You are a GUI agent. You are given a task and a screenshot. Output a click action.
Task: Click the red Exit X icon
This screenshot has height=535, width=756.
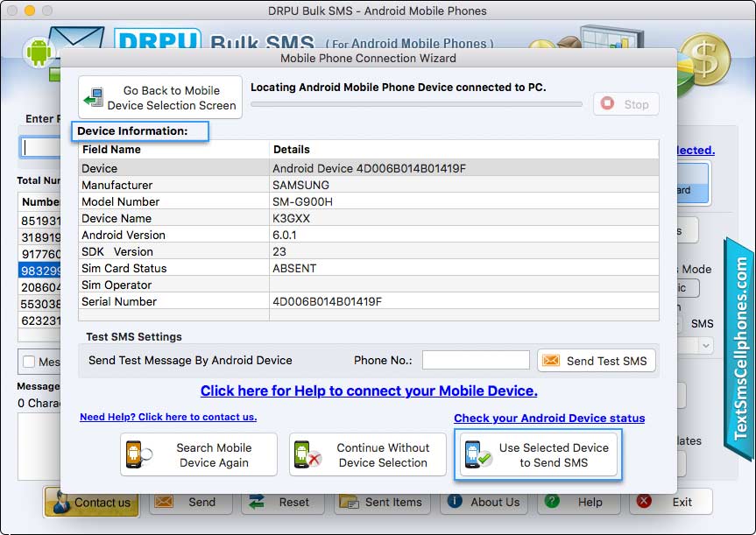point(644,501)
